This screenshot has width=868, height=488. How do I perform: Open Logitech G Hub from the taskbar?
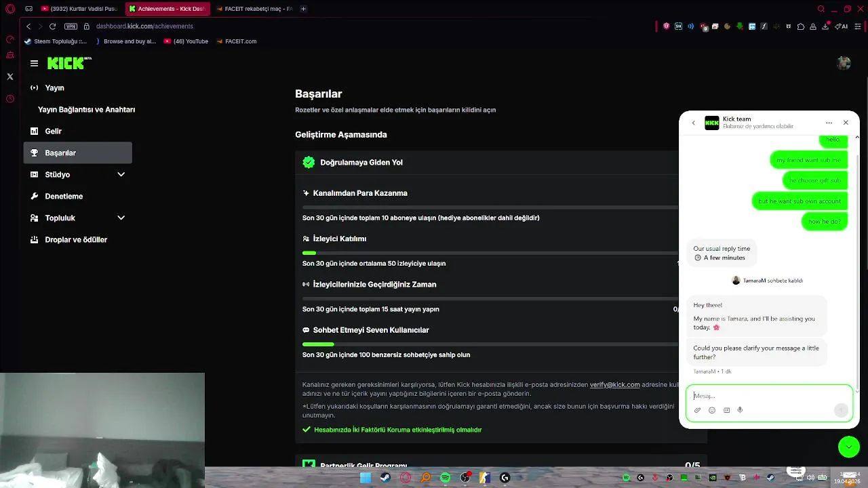505,478
